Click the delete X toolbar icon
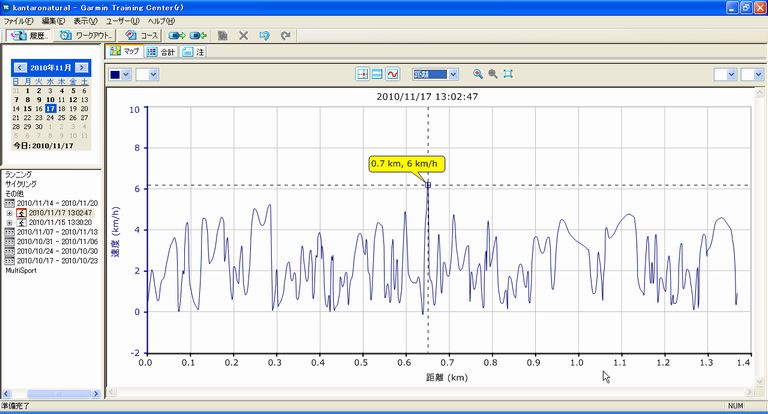768x414 pixels. (243, 35)
